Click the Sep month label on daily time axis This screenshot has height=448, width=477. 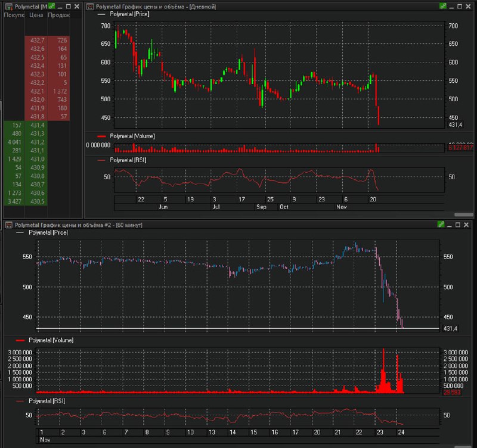[261, 207]
